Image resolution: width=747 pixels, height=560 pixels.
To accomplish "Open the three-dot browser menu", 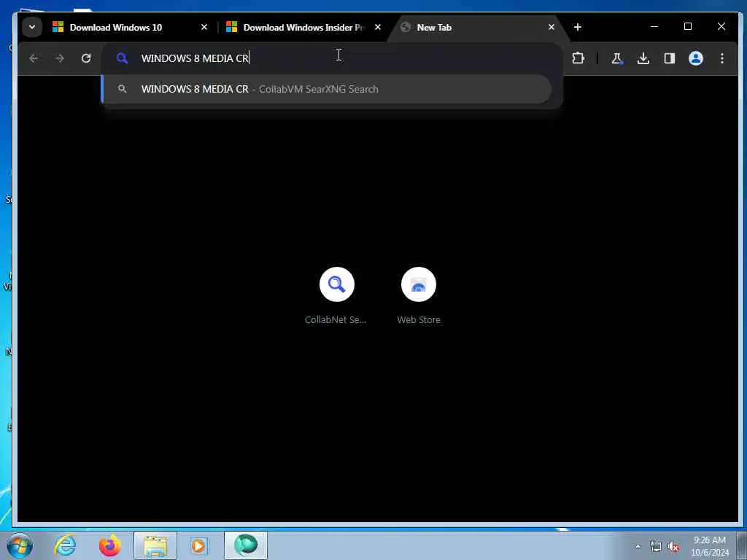I will 722,58.
